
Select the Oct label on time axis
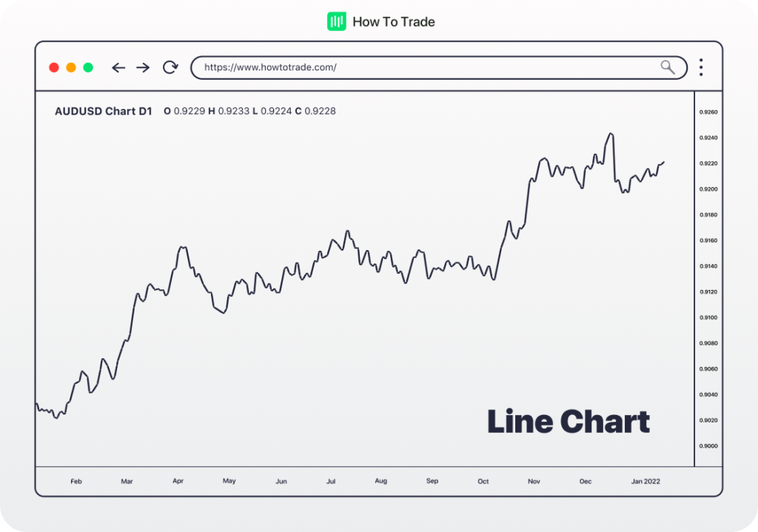[483, 481]
